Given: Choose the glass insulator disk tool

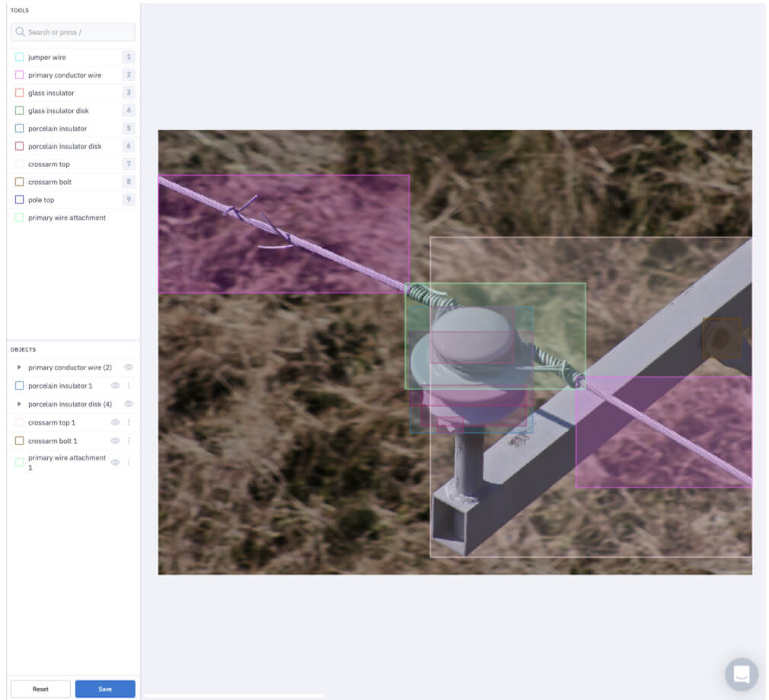Looking at the screenshot, I should [x=58, y=111].
